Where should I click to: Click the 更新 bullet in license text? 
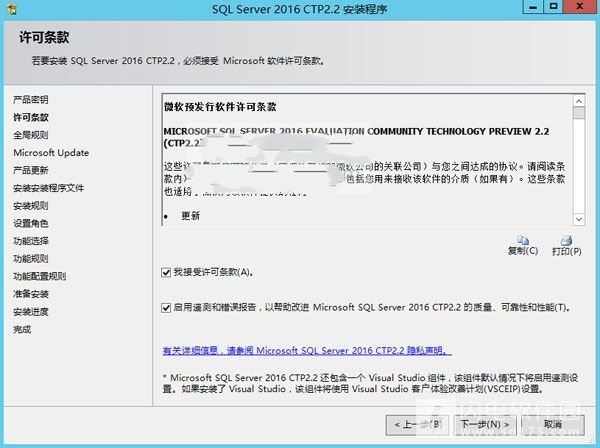[x=191, y=216]
